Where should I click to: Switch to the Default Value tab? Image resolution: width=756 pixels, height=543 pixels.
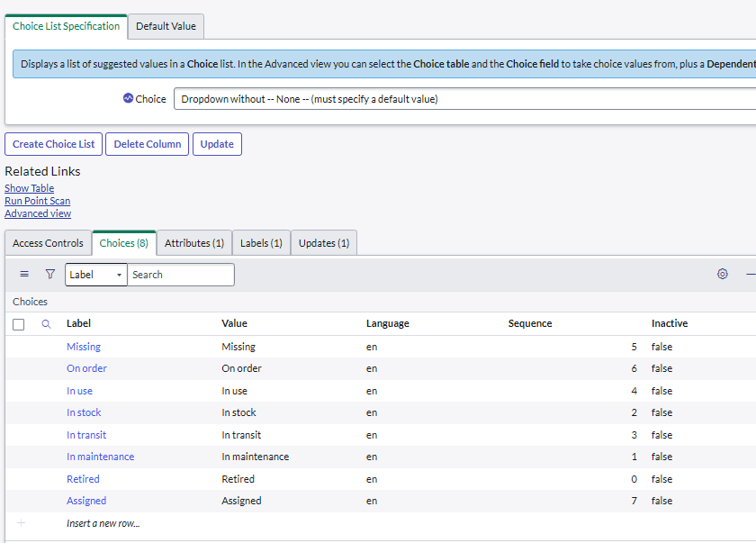pyautogui.click(x=166, y=26)
